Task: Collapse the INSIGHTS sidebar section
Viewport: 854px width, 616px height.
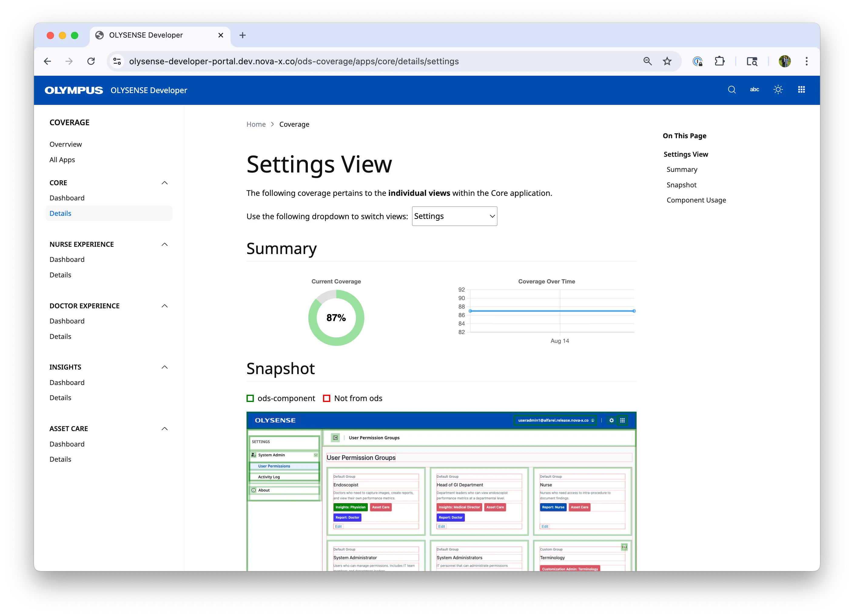Action: pyautogui.click(x=165, y=367)
